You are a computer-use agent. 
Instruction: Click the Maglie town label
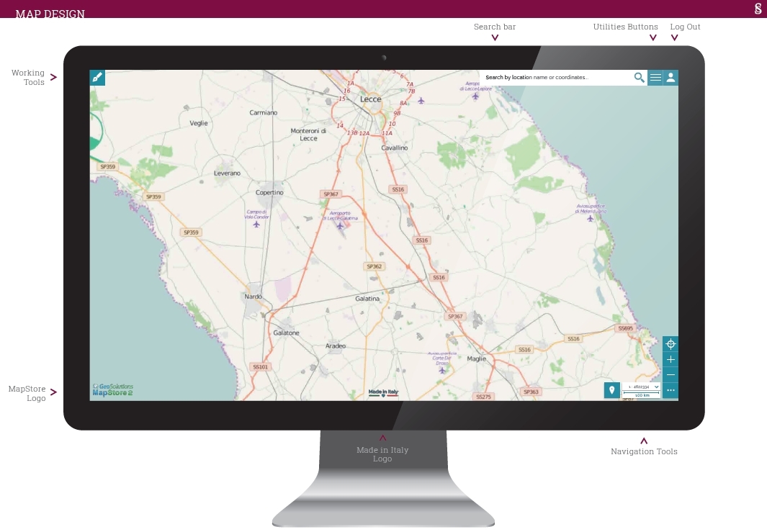pos(477,359)
